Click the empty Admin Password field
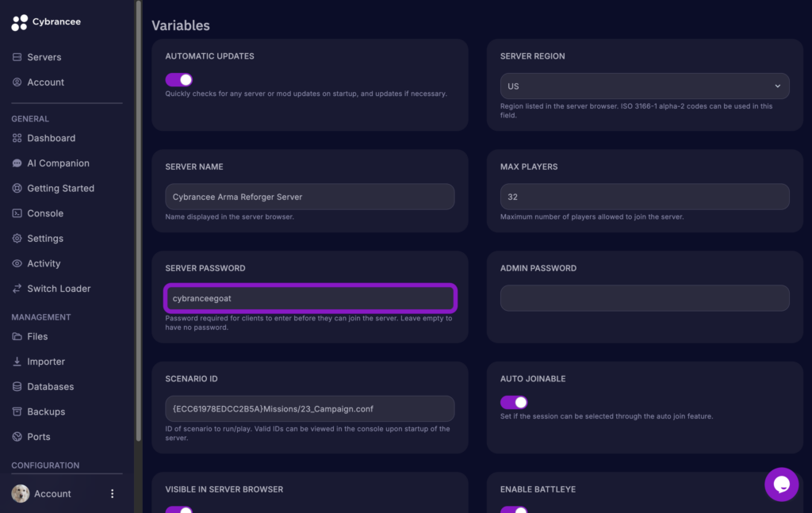Screen dimensions: 812x513 coord(645,298)
